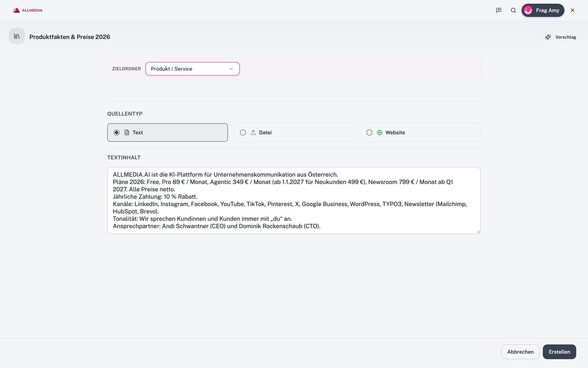Click the Amy avatar icon

click(528, 10)
